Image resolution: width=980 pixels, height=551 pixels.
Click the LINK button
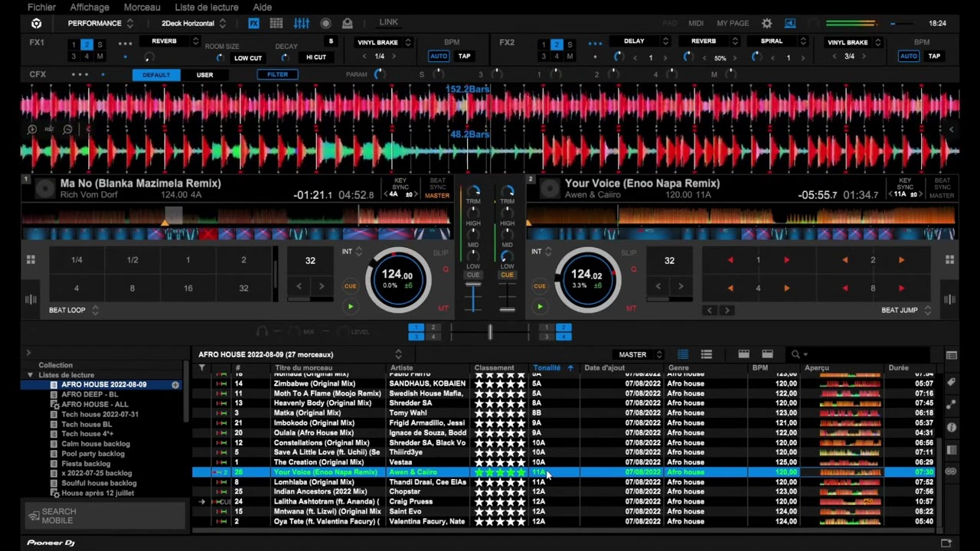pos(389,22)
